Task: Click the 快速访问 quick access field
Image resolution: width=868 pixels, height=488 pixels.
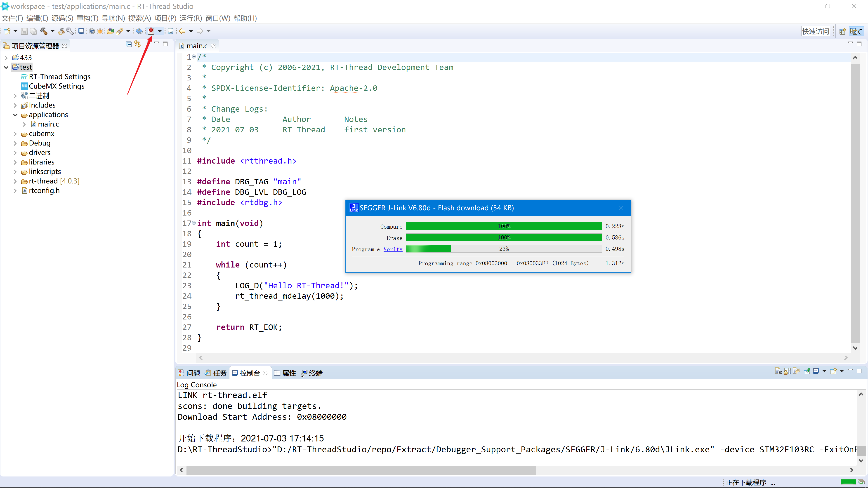Action: (815, 31)
